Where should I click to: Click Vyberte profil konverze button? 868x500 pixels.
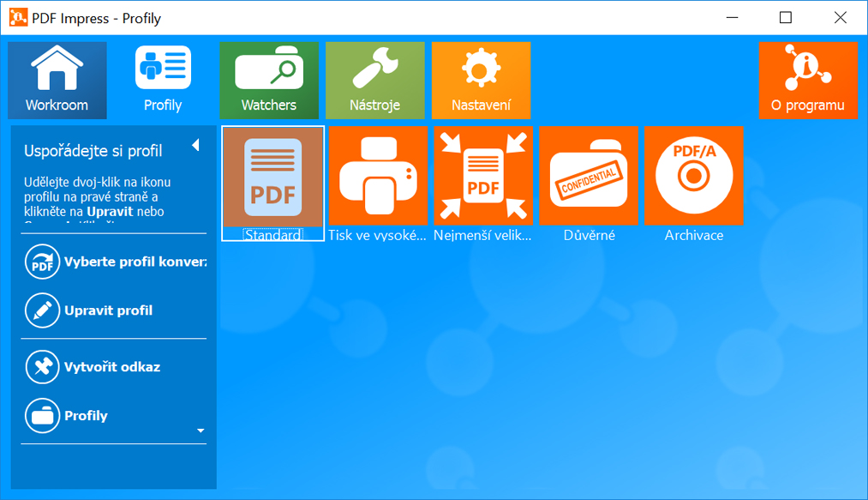click(115, 262)
